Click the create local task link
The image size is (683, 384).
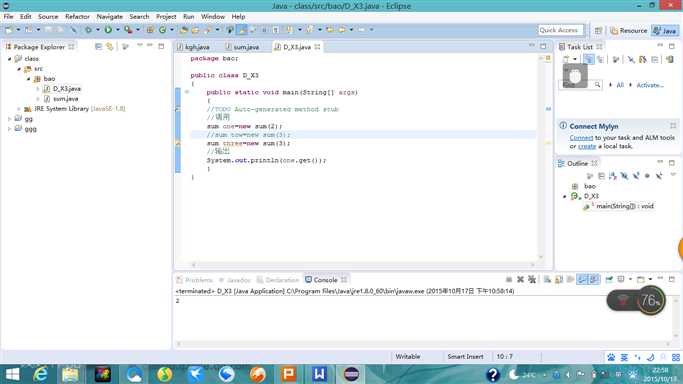pos(587,146)
